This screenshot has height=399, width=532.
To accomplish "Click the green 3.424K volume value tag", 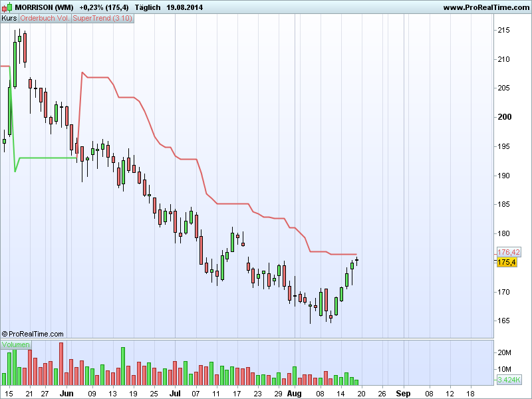I will pyautogui.click(x=509, y=379).
